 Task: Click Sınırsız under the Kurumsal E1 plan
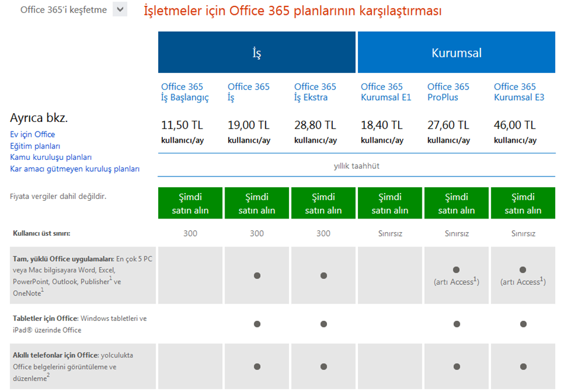tap(390, 233)
